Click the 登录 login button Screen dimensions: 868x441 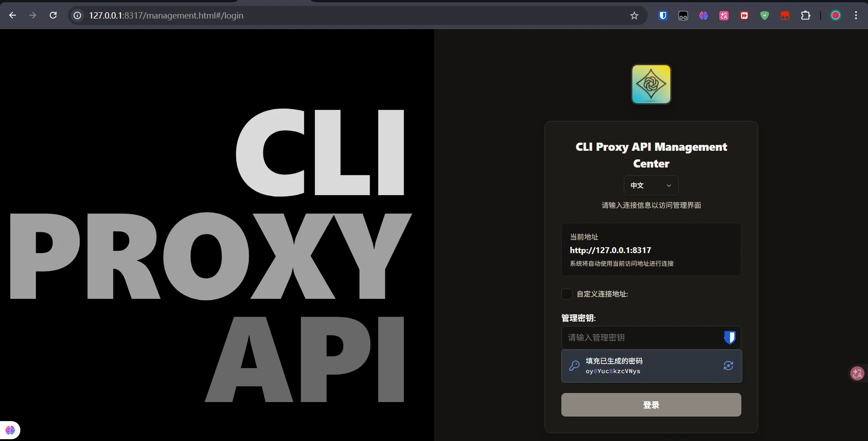[651, 404]
